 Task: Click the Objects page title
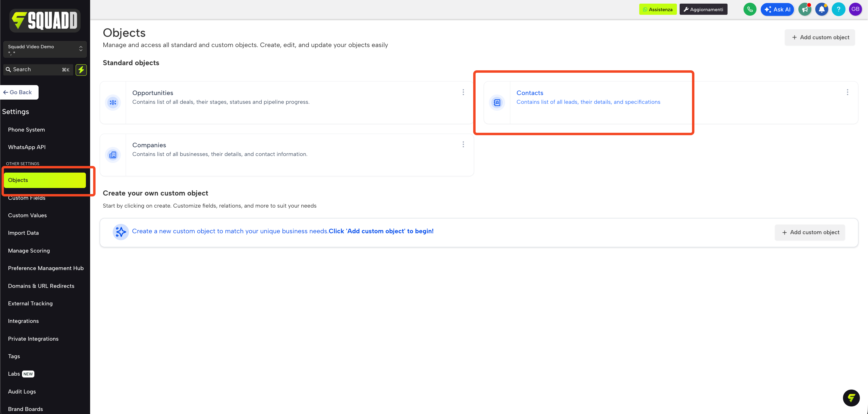click(x=124, y=33)
